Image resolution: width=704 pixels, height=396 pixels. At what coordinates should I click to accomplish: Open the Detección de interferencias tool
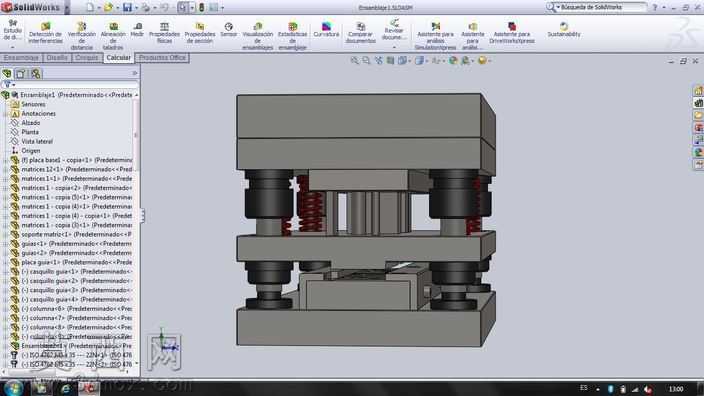[x=45, y=33]
